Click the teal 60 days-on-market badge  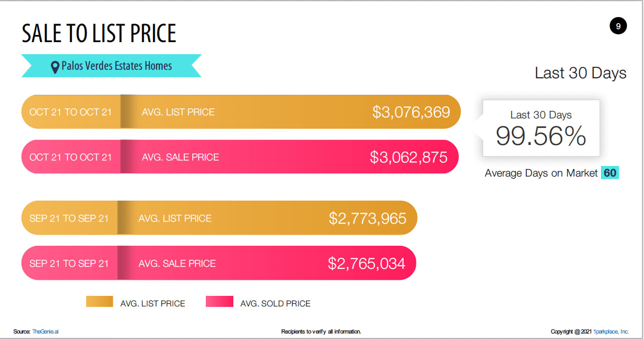point(610,173)
